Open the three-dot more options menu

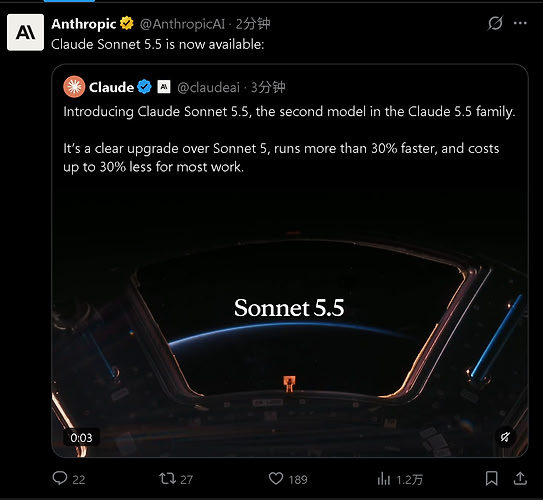[520, 23]
